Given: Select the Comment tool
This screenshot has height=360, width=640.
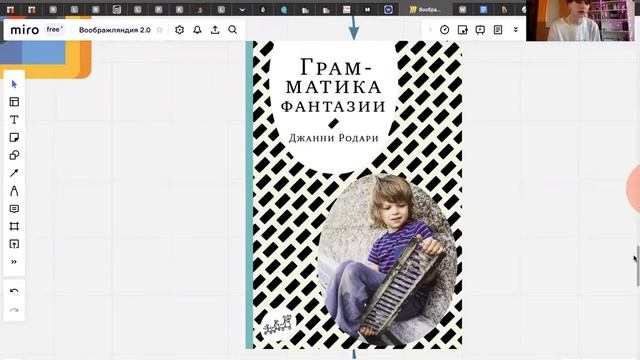Looking at the screenshot, I should click(14, 209).
